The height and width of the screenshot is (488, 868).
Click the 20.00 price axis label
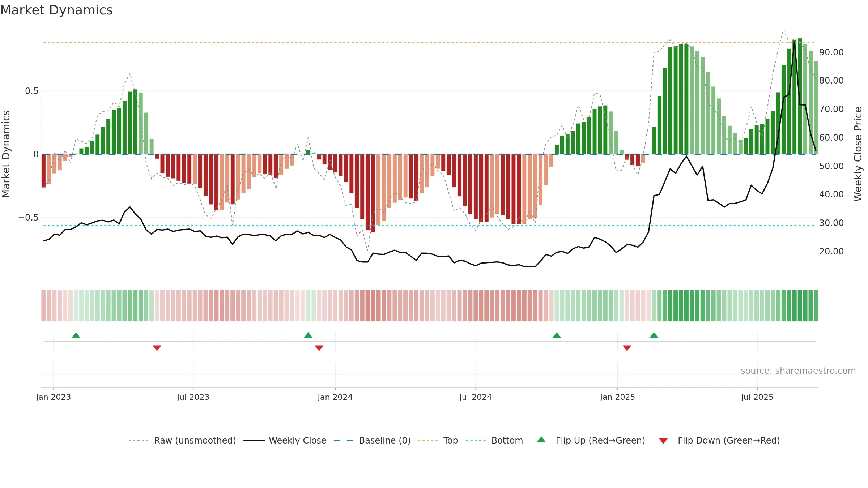tap(831, 251)
